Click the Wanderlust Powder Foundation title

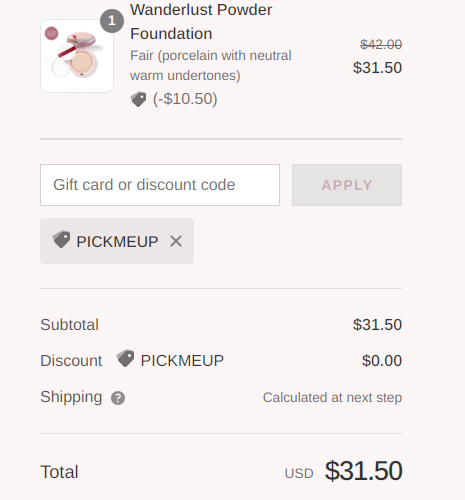point(201,22)
